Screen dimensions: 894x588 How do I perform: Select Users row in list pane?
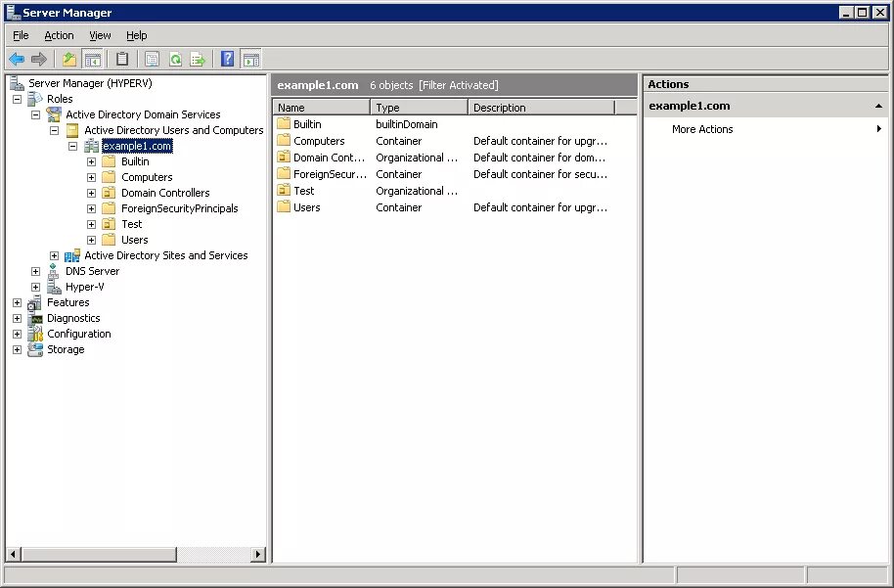455,207
